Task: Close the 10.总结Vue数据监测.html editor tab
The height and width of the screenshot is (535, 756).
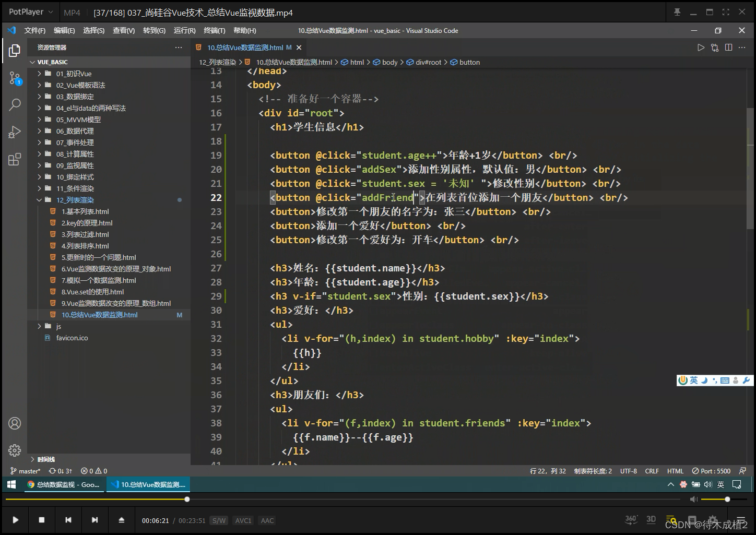Action: [299, 47]
